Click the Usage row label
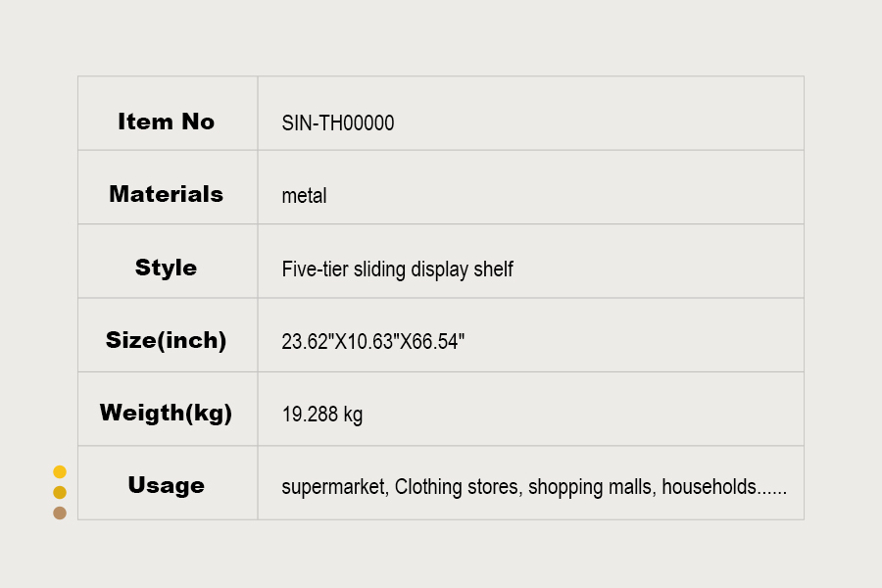 [x=166, y=485]
